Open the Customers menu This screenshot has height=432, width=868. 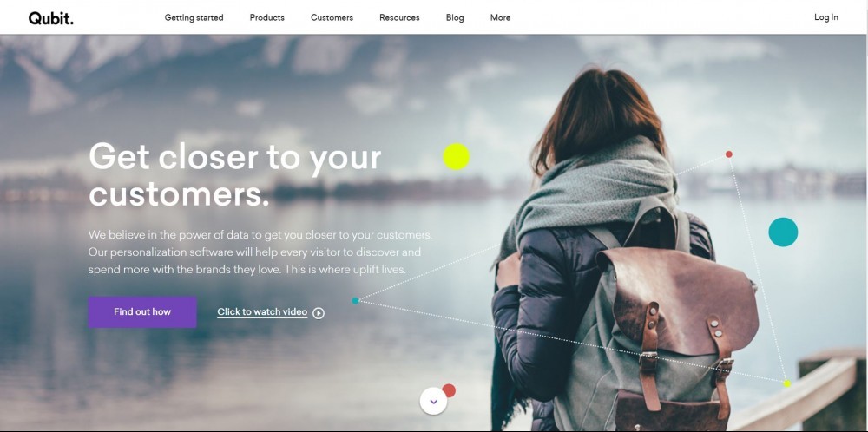pyautogui.click(x=332, y=17)
